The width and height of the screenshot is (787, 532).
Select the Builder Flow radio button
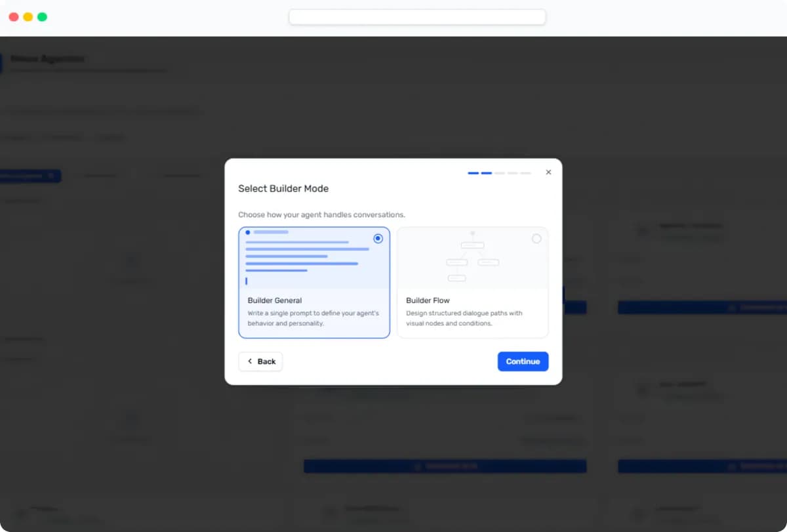(x=536, y=239)
